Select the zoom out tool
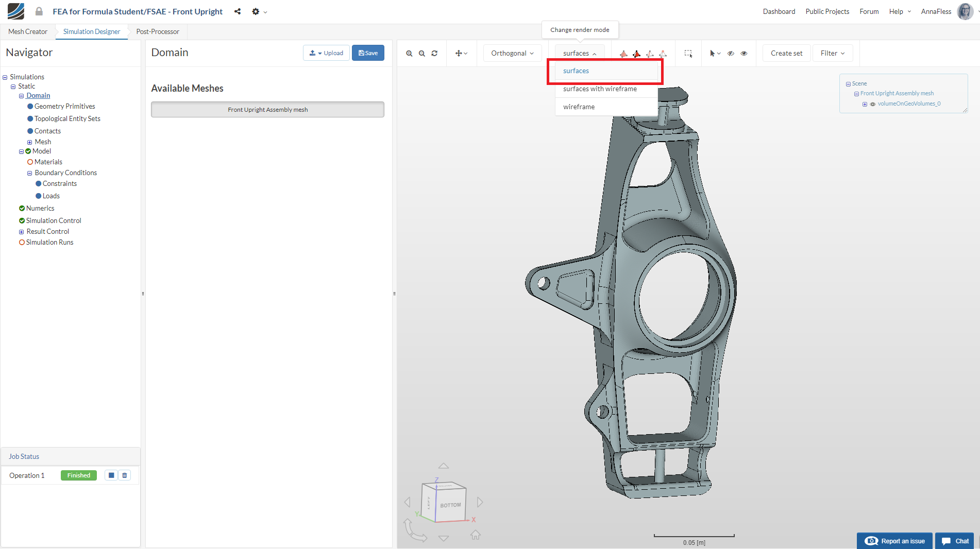 [x=422, y=53]
